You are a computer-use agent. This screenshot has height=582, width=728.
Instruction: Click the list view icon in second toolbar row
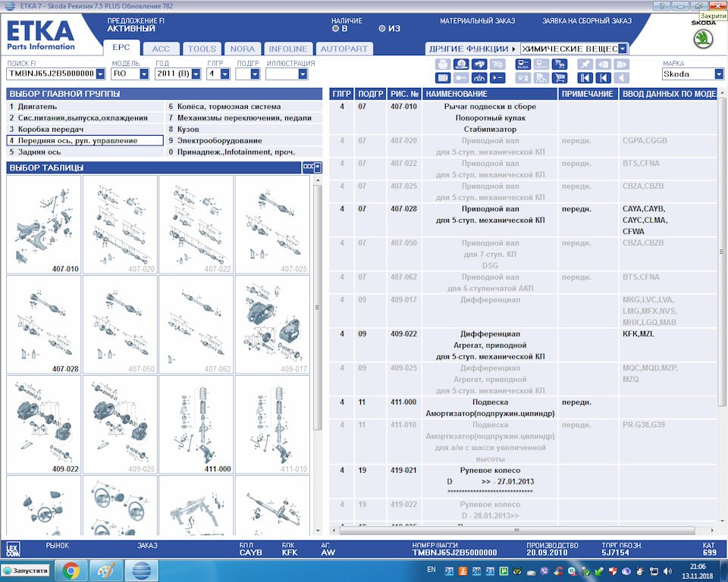pyautogui.click(x=442, y=78)
